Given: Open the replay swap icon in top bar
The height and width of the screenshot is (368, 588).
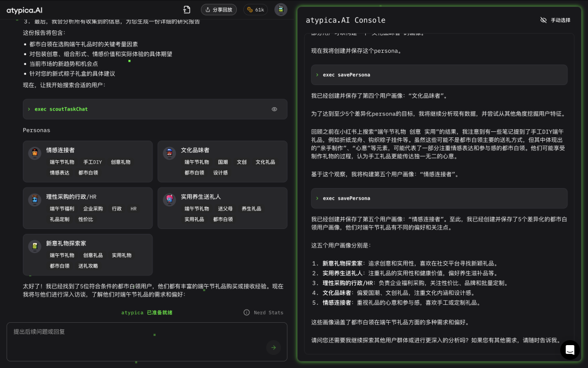Looking at the screenshot, I should [x=186, y=9].
